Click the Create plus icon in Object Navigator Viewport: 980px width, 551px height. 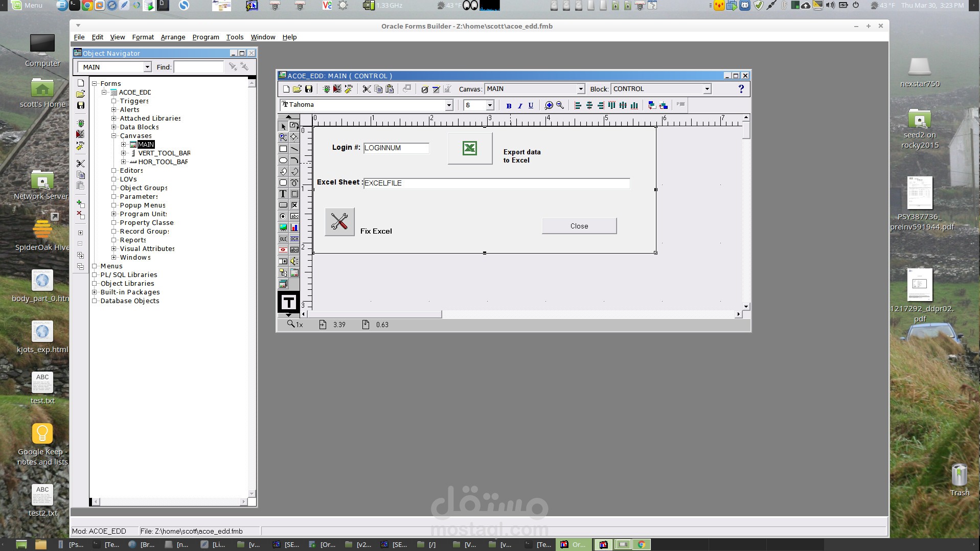click(80, 204)
